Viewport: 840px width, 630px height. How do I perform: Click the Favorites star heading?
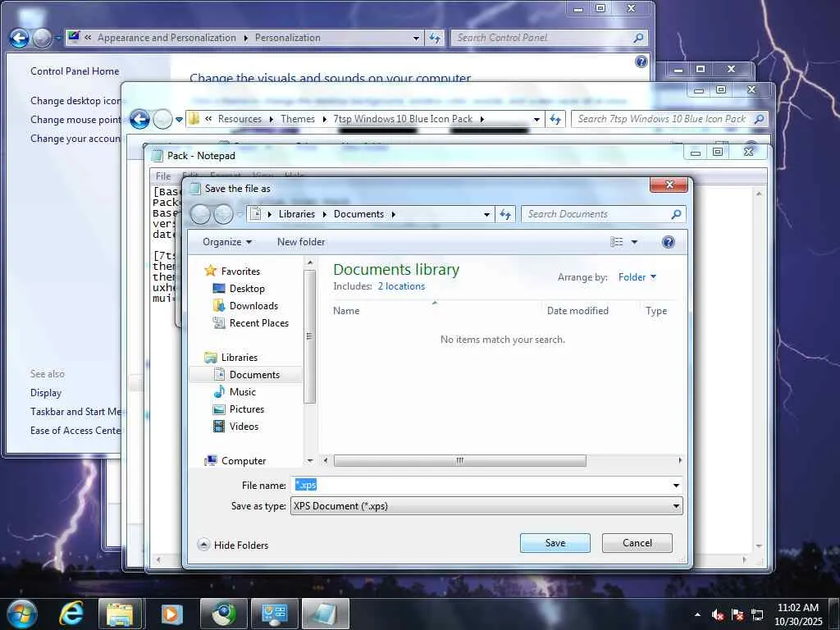click(x=232, y=271)
